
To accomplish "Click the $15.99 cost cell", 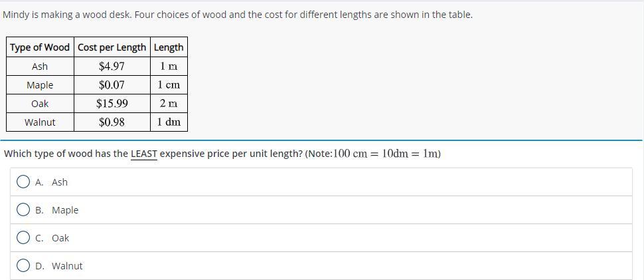I will pyautogui.click(x=112, y=104).
